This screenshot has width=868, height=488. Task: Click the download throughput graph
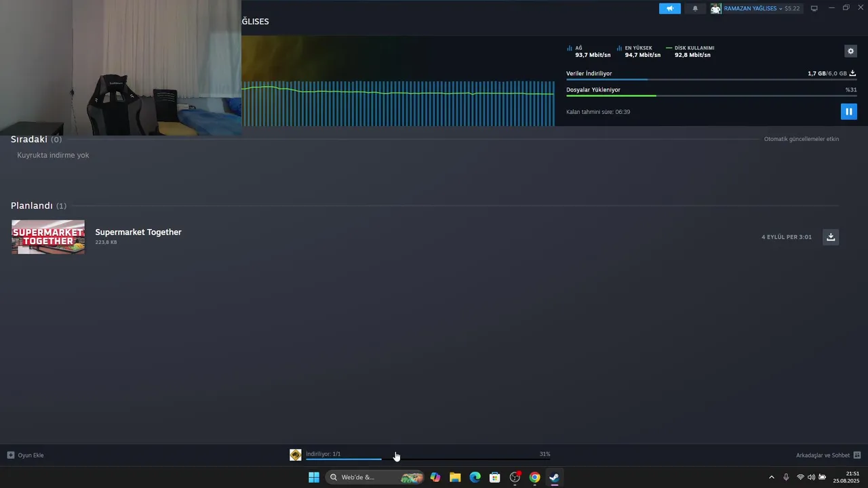click(x=398, y=103)
